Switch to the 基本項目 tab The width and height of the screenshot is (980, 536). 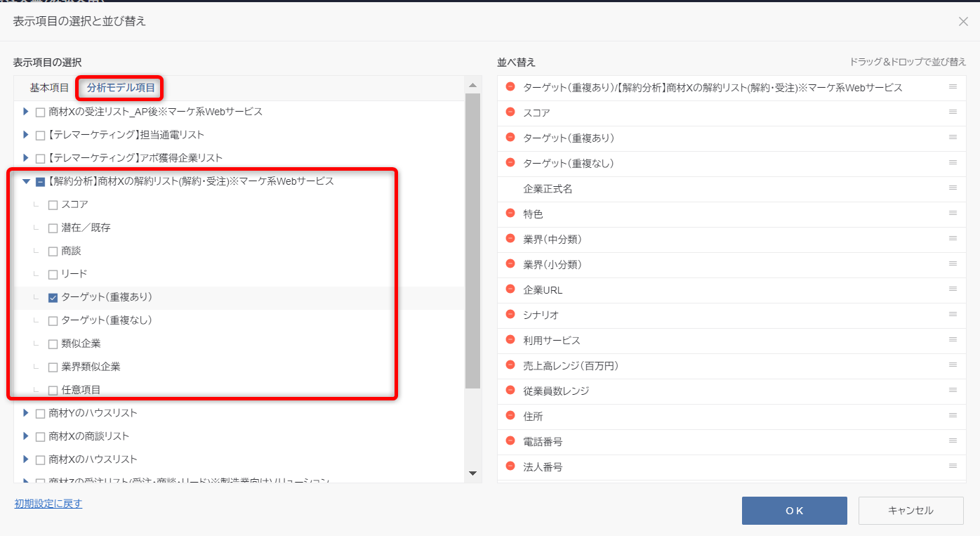49,88
